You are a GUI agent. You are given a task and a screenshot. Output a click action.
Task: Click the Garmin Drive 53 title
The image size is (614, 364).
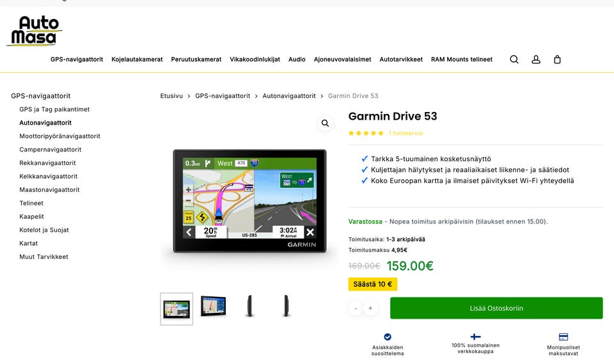tap(392, 116)
